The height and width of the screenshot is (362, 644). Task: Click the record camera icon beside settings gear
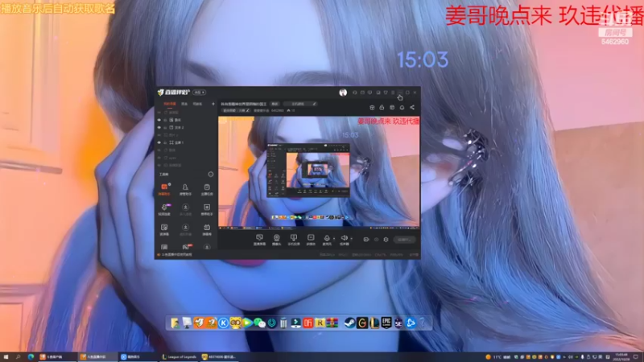(366, 239)
